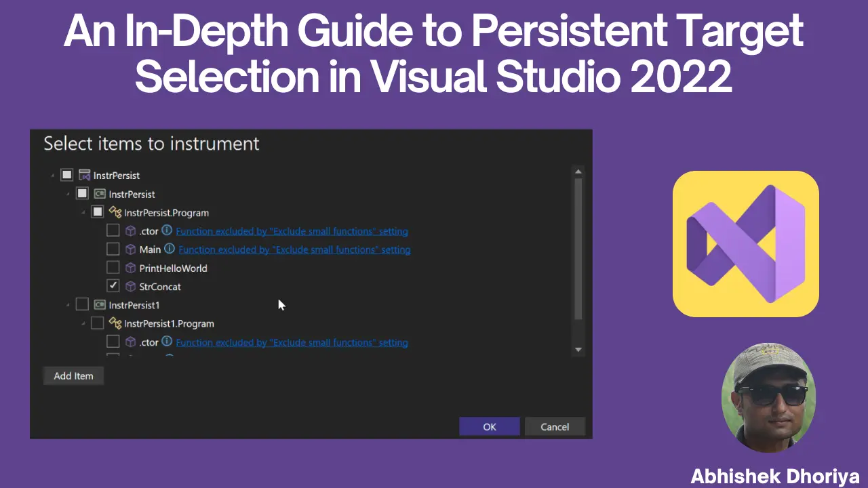
Task: Toggle the checkbox of the InstrPersist C# project
Action: [x=82, y=194]
